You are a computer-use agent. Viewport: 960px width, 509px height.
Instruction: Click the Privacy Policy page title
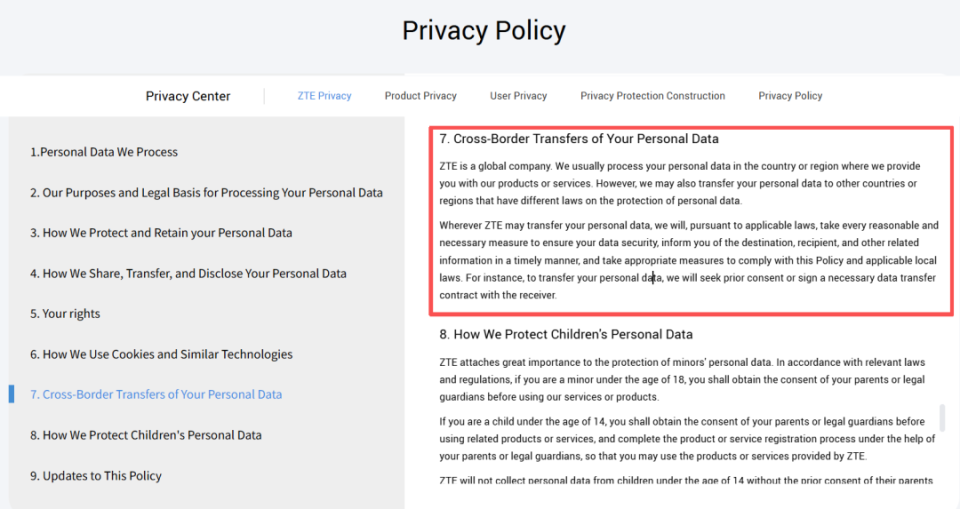484,31
